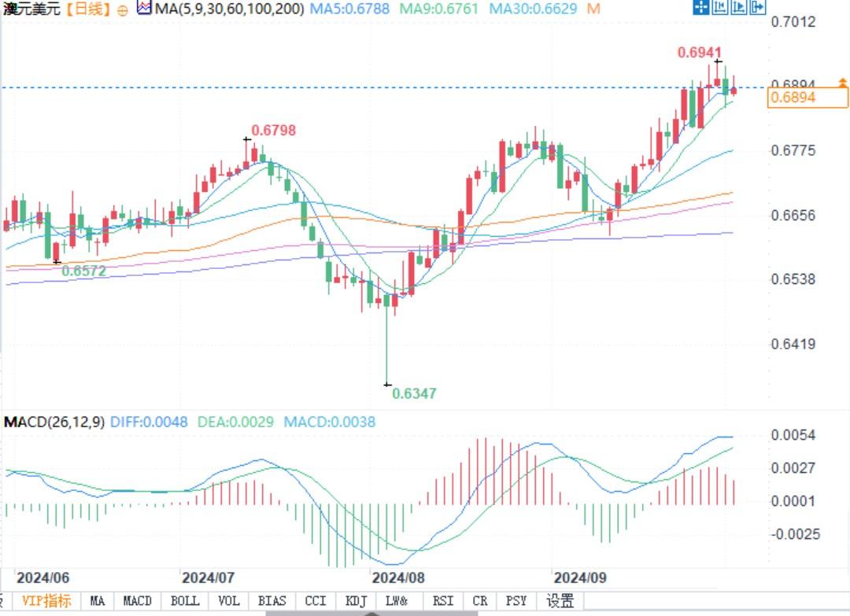Click the orange arrow marker by price axis
The image size is (850, 616).
(x=842, y=83)
